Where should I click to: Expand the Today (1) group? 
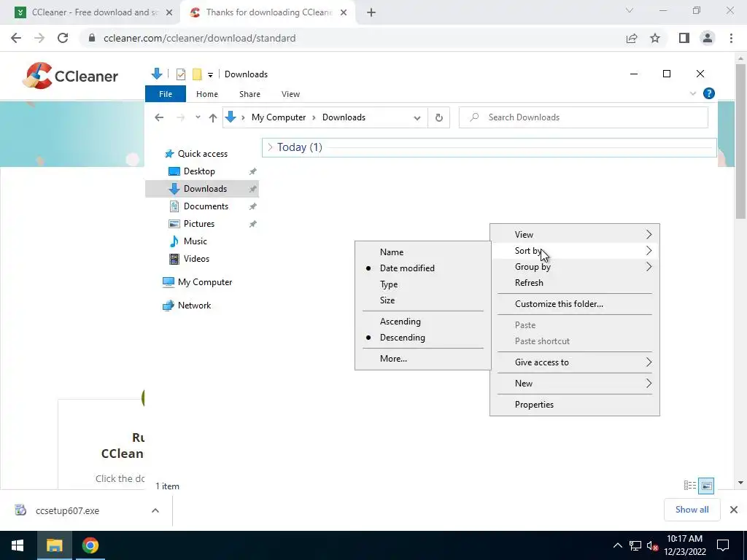tap(270, 147)
